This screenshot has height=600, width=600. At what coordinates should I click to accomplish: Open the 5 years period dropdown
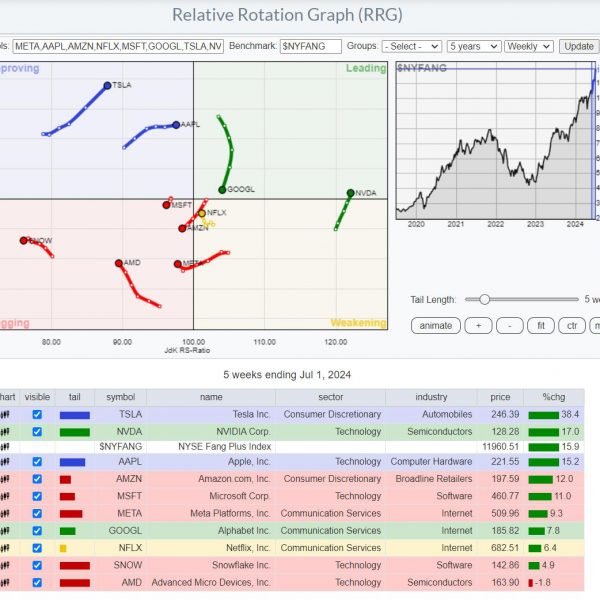(474, 46)
